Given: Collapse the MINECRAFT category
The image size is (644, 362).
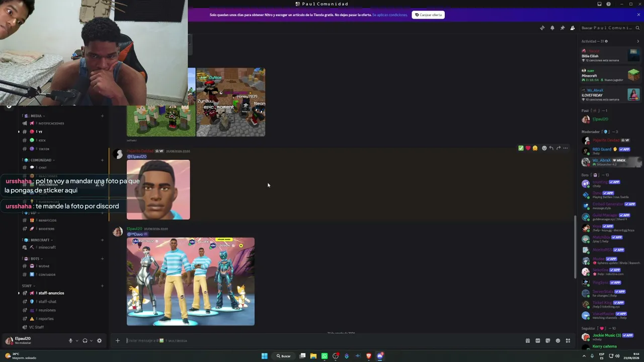Looking at the screenshot, I should click(39, 240).
